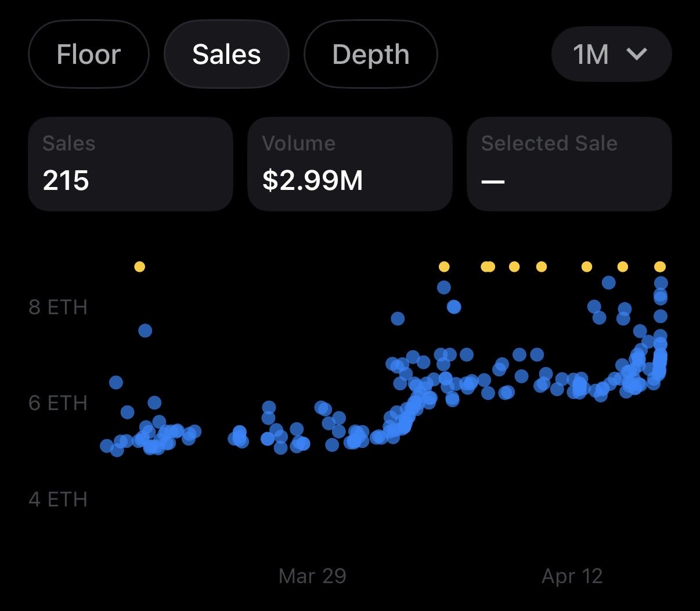The height and width of the screenshot is (611, 700).
Task: Select the Sales tab
Action: click(x=226, y=55)
